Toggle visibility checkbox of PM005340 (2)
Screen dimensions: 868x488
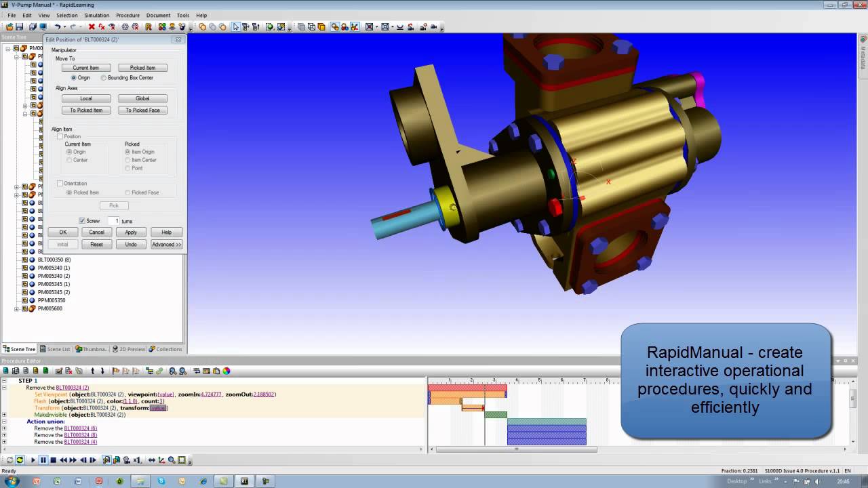24,276
